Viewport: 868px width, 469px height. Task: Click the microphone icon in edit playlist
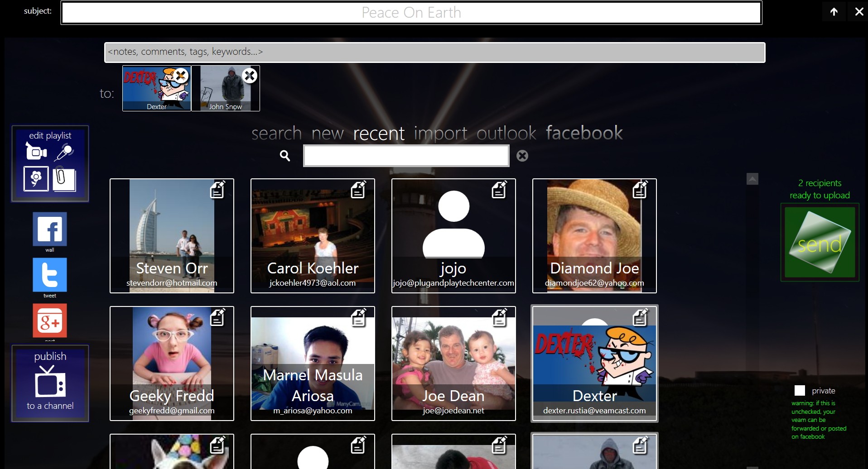(x=64, y=152)
